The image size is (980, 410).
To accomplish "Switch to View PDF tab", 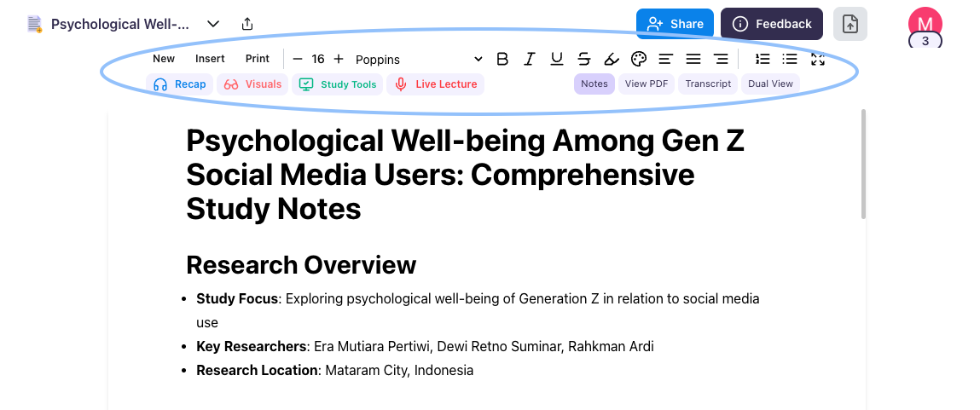I will tap(647, 84).
